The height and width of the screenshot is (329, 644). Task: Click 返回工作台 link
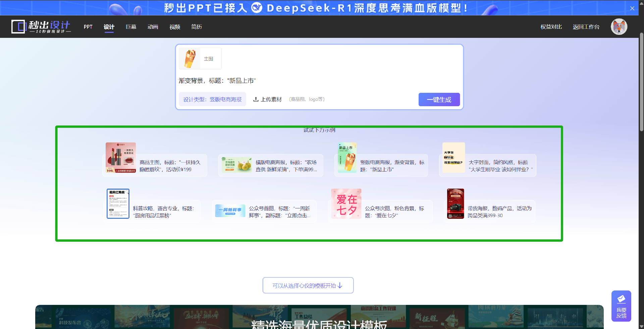[586, 27]
